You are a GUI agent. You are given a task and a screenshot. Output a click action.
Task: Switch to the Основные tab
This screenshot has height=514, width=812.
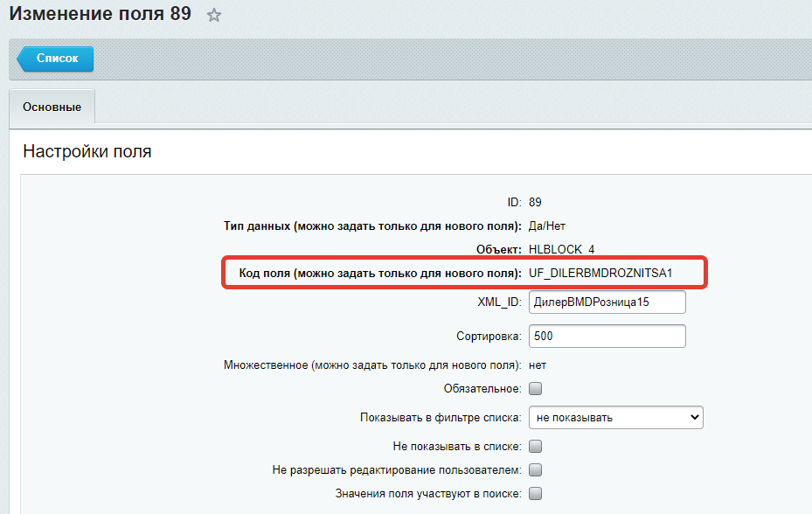(52, 108)
